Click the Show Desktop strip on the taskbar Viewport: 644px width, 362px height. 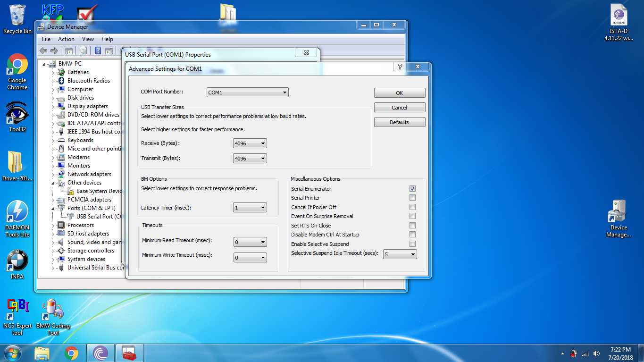tap(641, 353)
